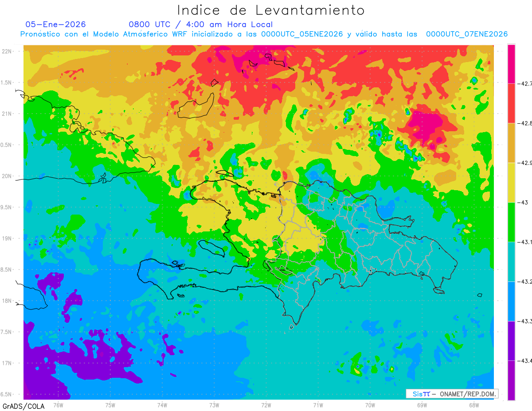Click the colorbar value '-42.7'
Viewport: 532px width, 411px height.
pyautogui.click(x=524, y=83)
